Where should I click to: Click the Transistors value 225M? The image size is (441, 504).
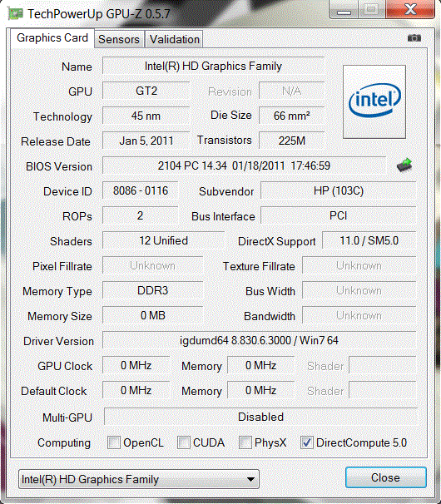[x=292, y=141]
